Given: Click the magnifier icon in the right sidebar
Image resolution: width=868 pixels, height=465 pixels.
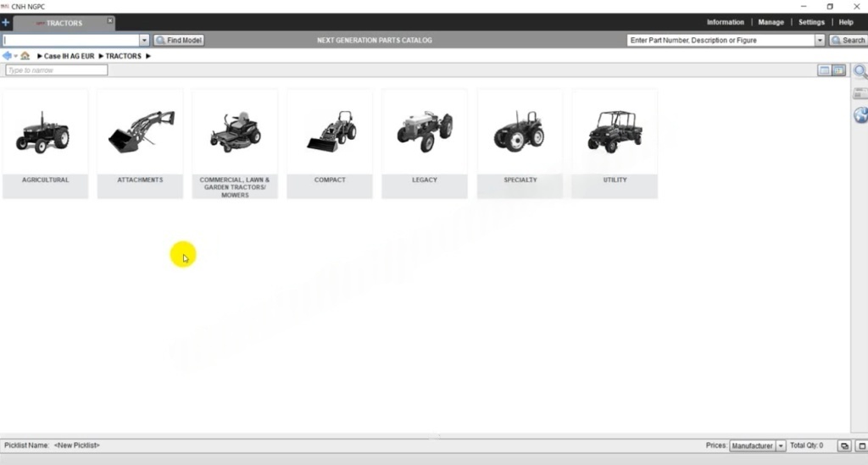Looking at the screenshot, I should tap(860, 72).
